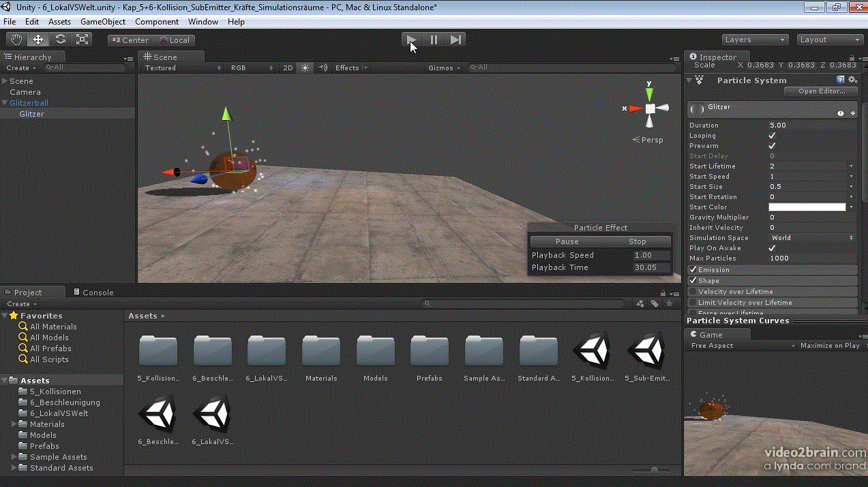The width and height of the screenshot is (868, 487).
Task: Open the File menu
Action: click(10, 22)
